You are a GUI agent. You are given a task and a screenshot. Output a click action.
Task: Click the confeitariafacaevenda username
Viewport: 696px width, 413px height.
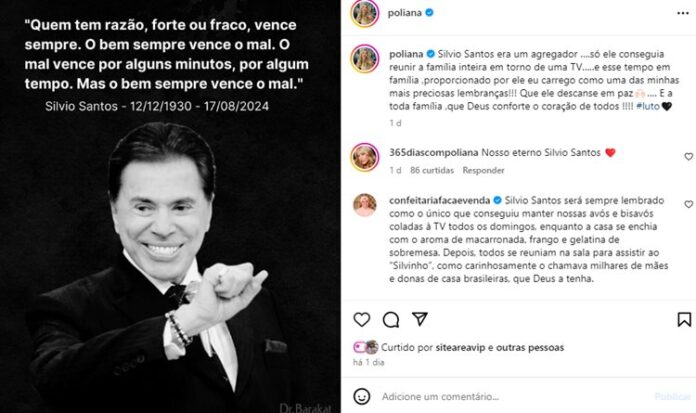point(444,201)
